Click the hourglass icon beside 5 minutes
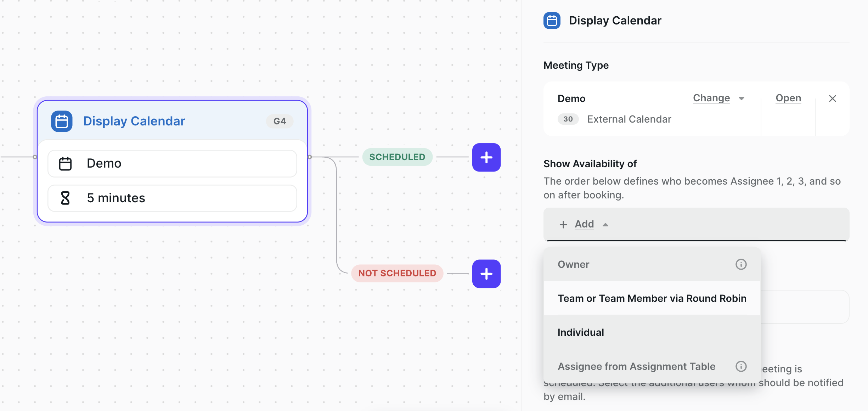 (x=65, y=198)
